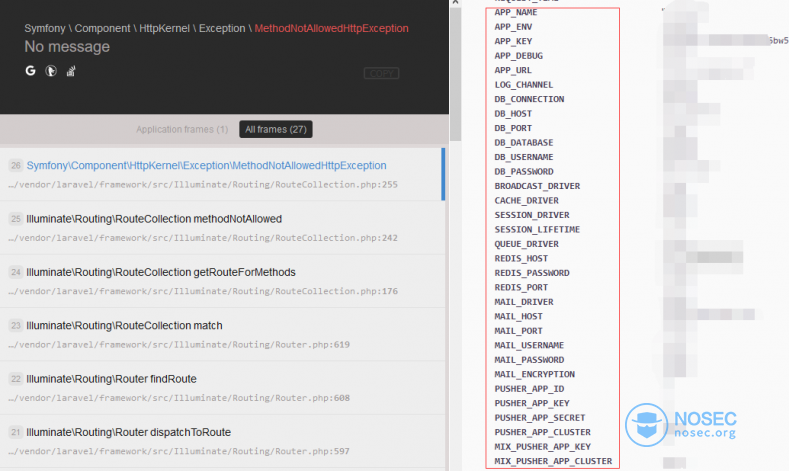Screen dimensions: 789x471
Task: Click the DB_USERNAME environment variable
Action: pos(523,158)
